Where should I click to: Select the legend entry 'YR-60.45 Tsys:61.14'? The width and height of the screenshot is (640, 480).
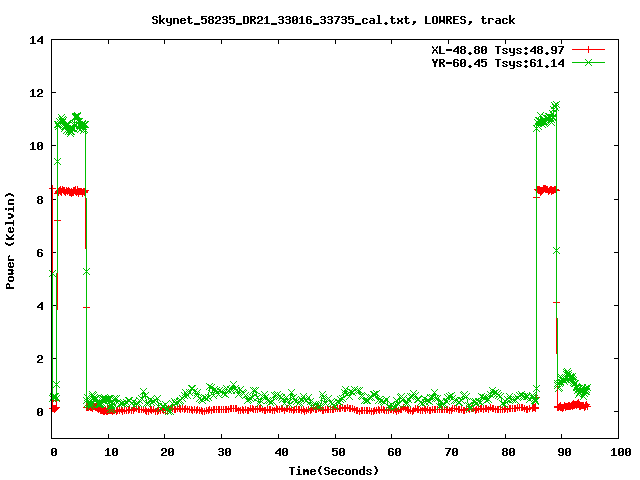[x=498, y=63]
